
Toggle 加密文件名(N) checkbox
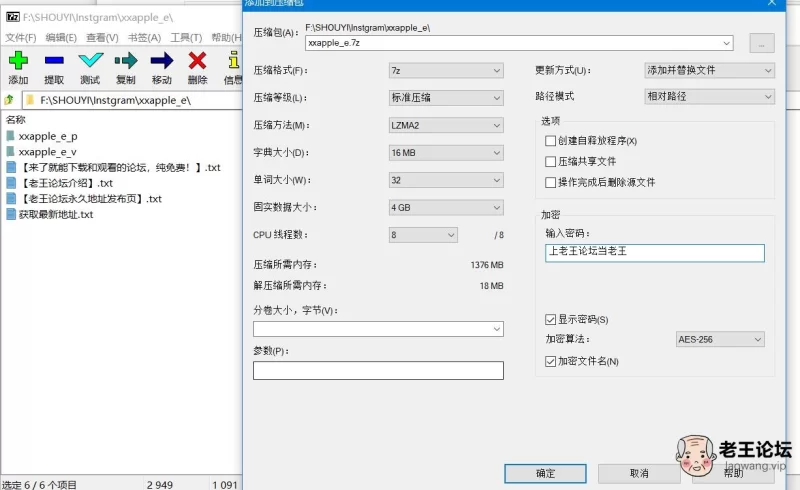550,361
